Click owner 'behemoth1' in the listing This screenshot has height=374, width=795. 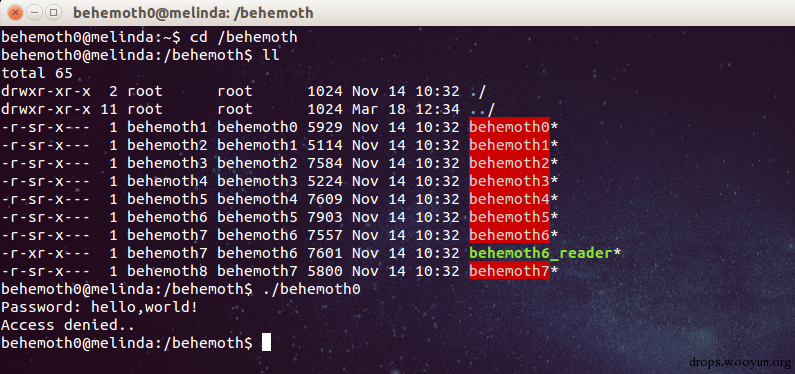point(167,127)
